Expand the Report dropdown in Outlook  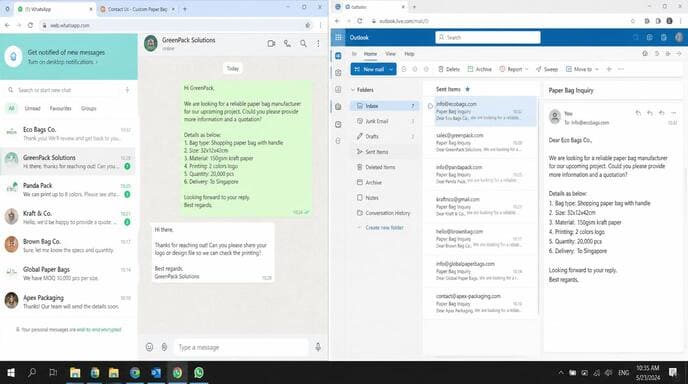[527, 69]
